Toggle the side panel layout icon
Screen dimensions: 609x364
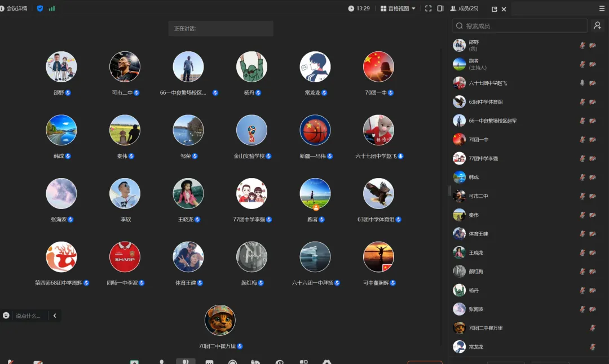(440, 8)
